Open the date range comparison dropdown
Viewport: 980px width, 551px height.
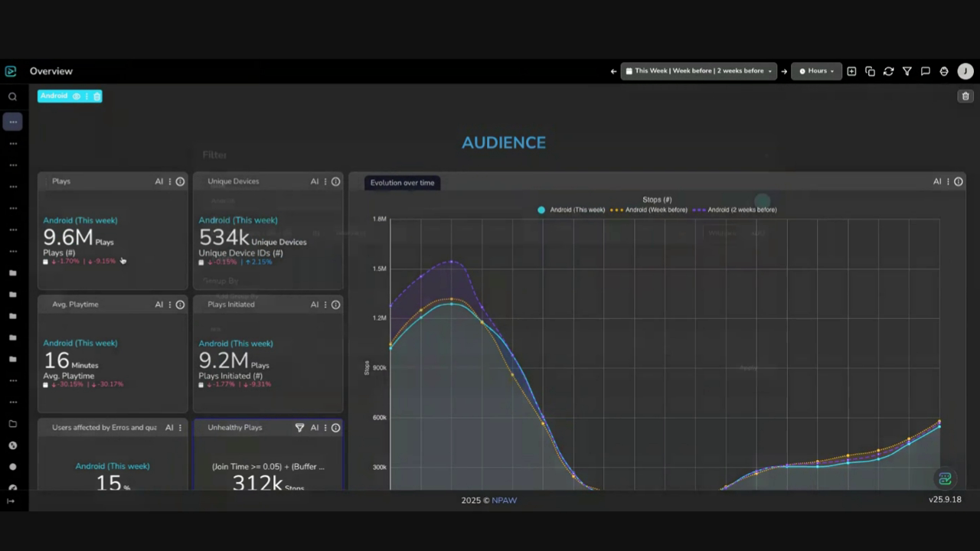(698, 71)
